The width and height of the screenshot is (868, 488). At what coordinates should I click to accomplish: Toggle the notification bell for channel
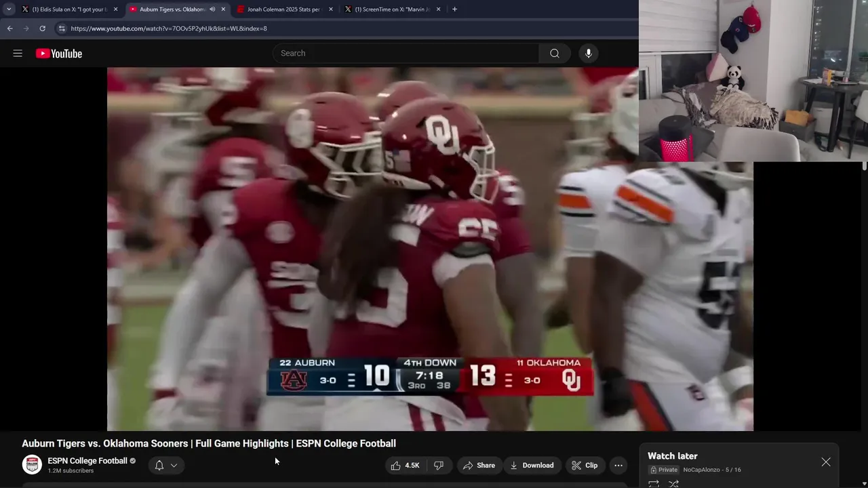[x=159, y=466]
